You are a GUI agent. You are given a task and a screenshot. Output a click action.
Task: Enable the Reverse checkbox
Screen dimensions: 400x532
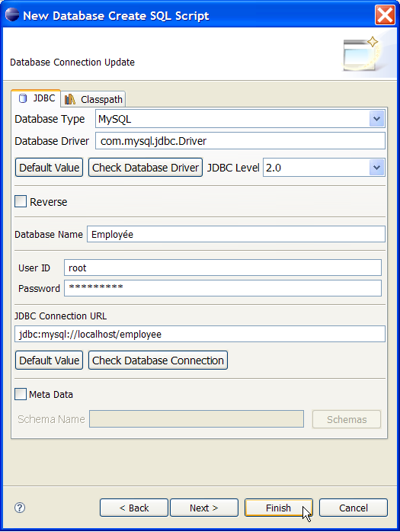click(x=21, y=201)
